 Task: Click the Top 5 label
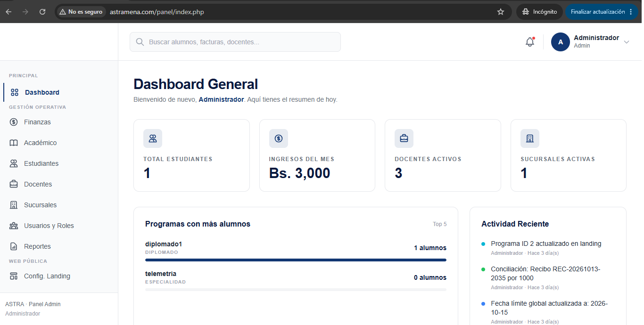point(439,224)
